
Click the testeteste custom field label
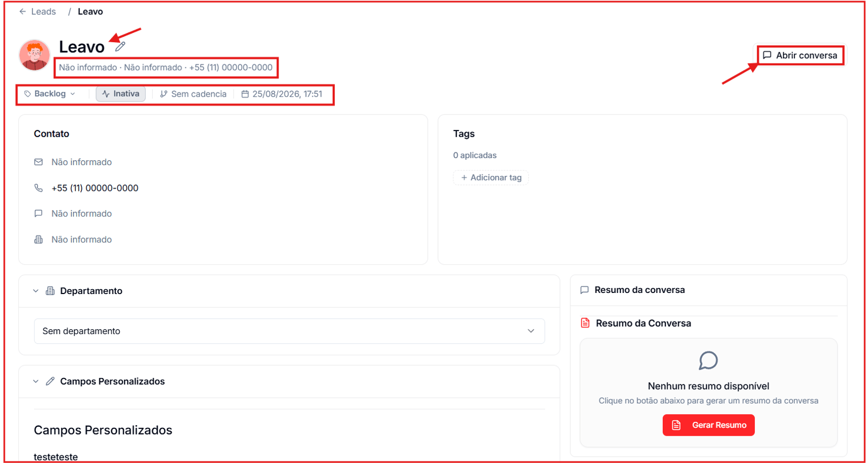click(55, 457)
